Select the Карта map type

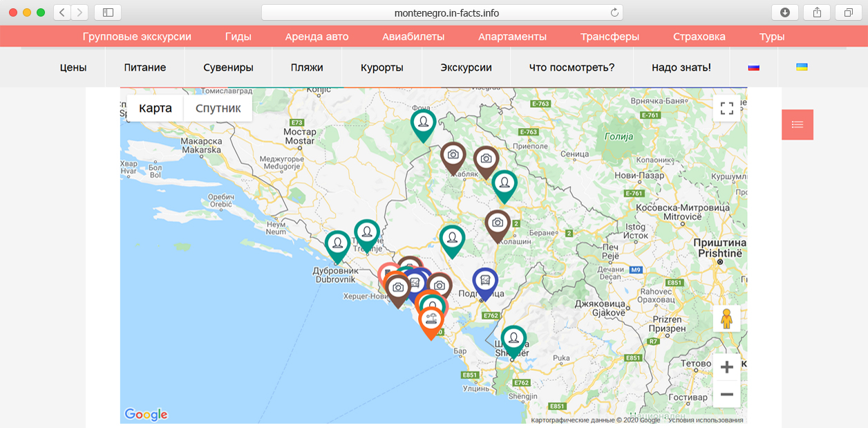point(155,108)
